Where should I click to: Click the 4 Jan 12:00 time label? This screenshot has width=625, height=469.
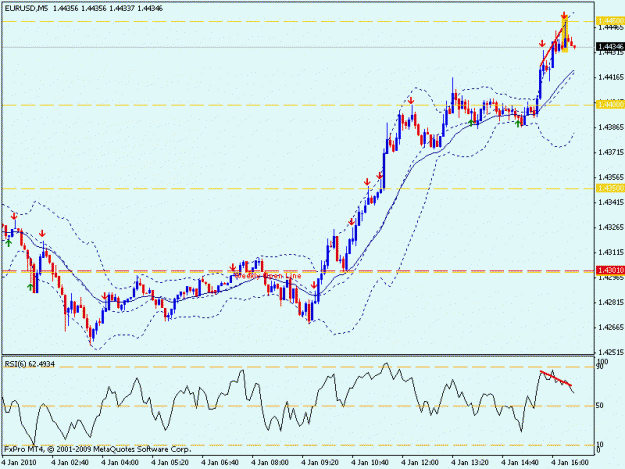coord(420,463)
